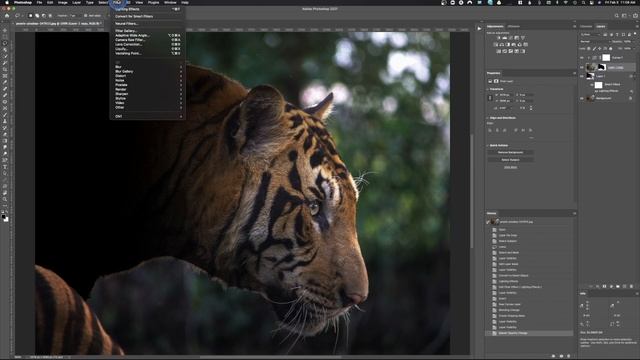Click the View More link
Screen dimensions: 640x360
(x=510, y=167)
